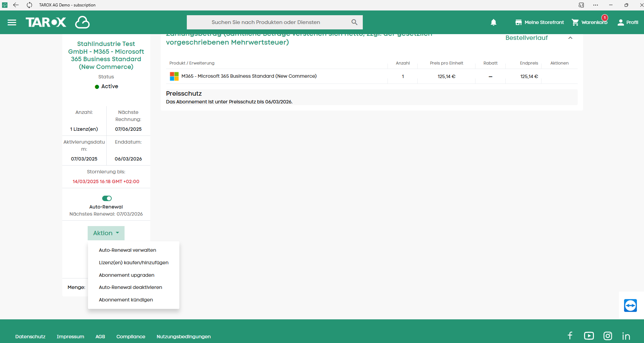The width and height of the screenshot is (644, 343).
Task: Click the cast icon in title bar
Action: click(x=581, y=5)
